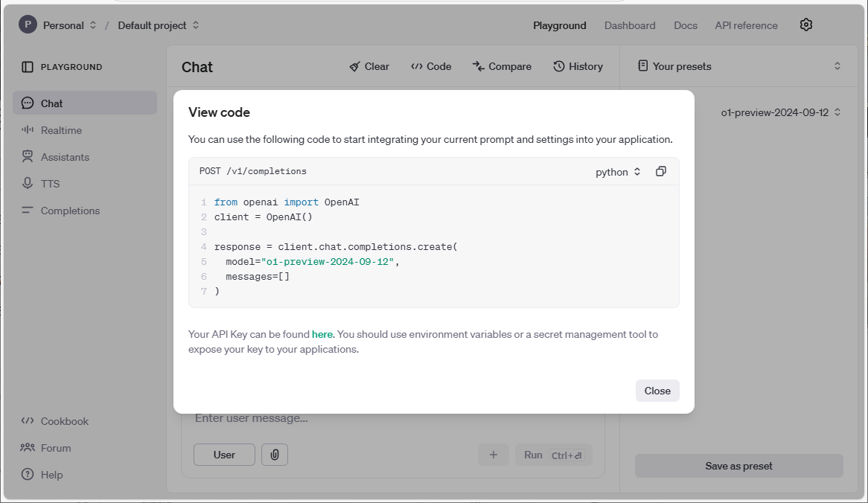
Task: Open the Docs tab
Action: [686, 25]
